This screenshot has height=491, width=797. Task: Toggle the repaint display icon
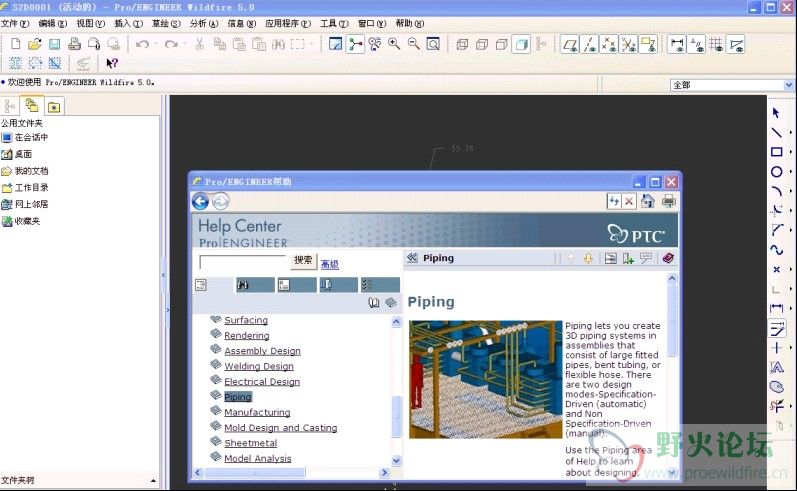pos(335,44)
